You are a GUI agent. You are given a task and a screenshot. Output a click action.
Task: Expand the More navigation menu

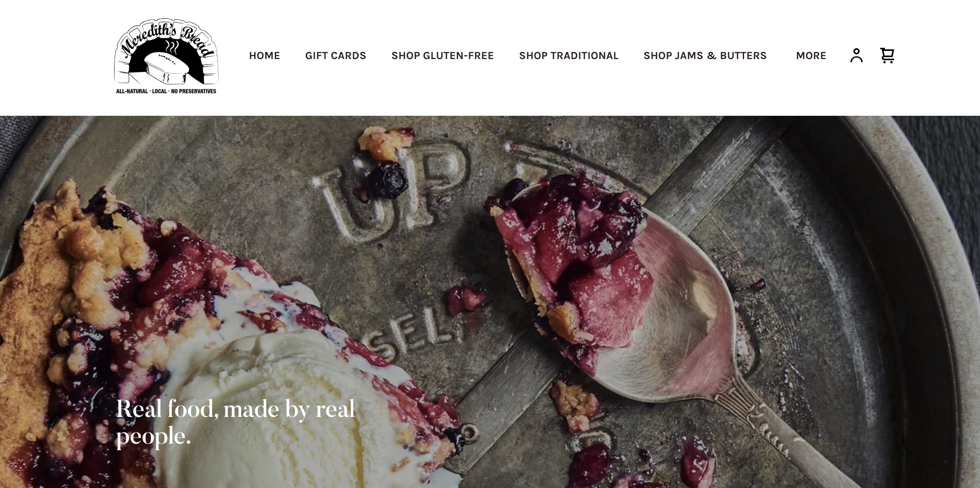(811, 56)
